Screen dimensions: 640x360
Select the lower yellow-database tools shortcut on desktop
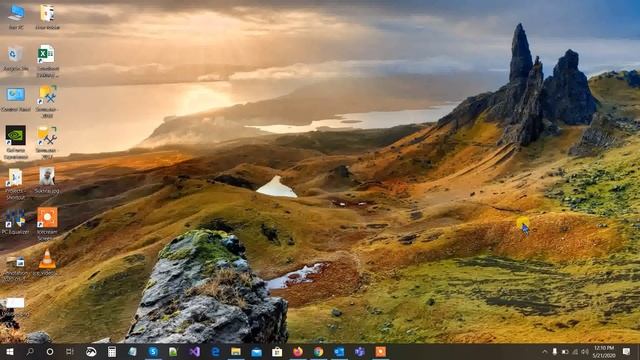tap(47, 142)
